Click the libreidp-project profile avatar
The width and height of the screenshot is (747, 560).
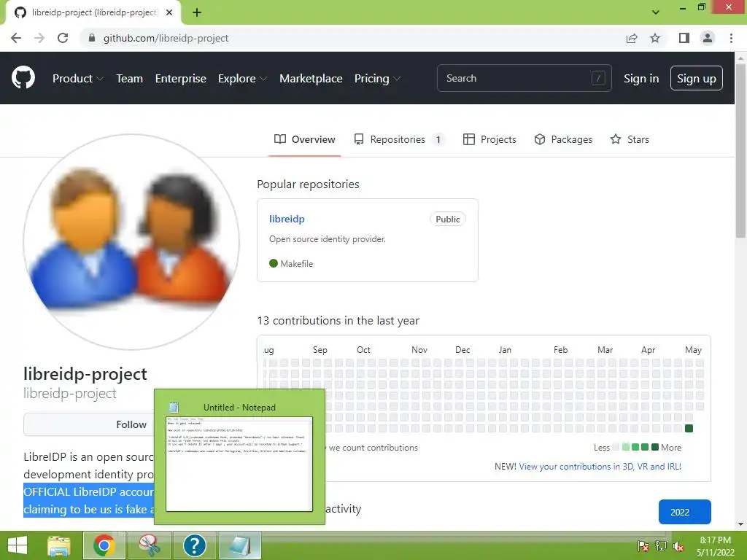click(131, 242)
